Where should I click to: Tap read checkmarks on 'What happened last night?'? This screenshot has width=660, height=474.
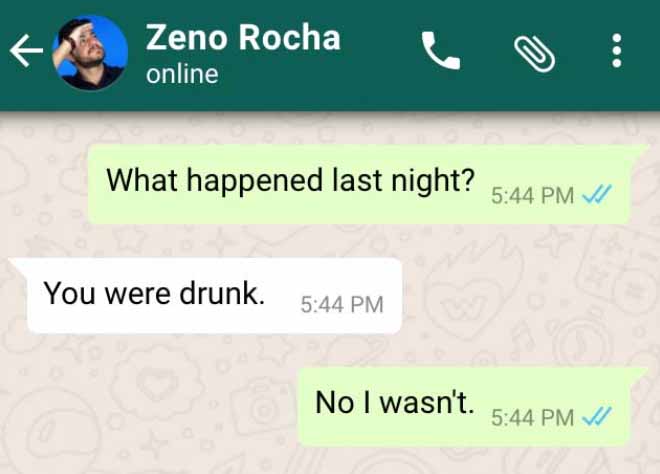point(596,194)
